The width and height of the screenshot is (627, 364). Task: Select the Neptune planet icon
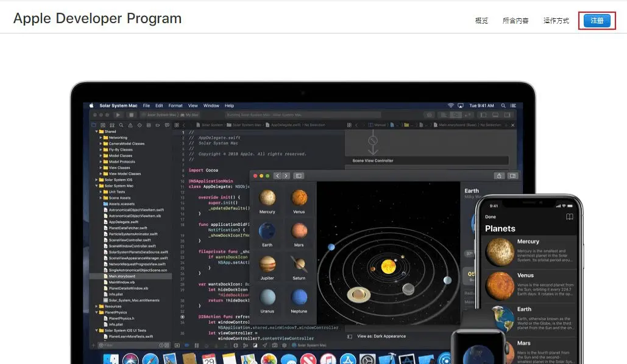coord(299,297)
